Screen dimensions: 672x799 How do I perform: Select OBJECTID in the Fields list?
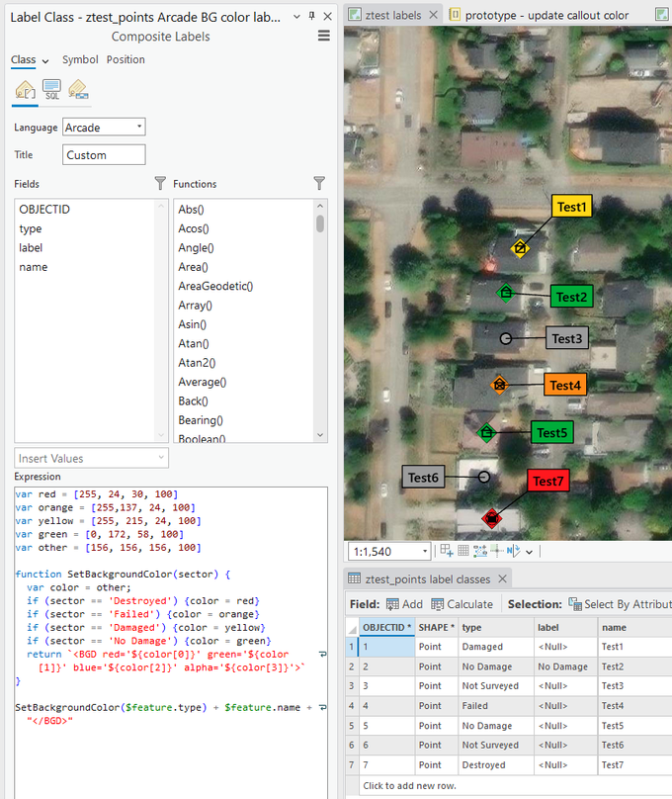[44, 210]
